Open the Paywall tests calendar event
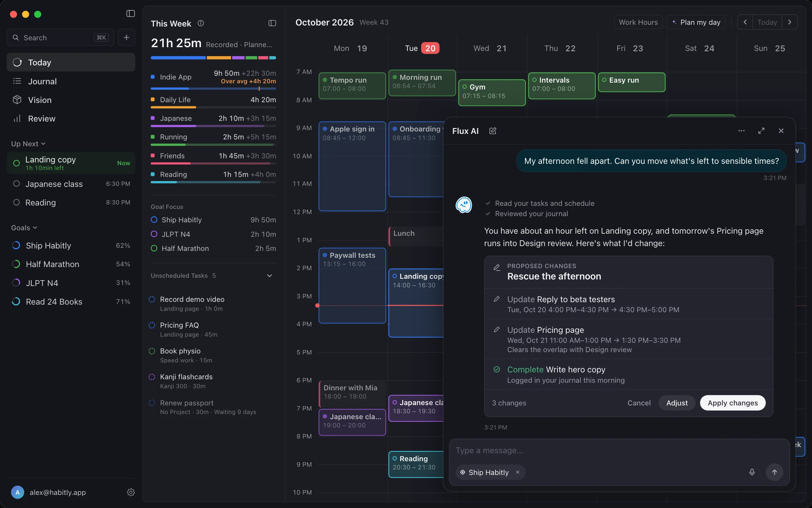This screenshot has height=508, width=812. tap(352, 286)
